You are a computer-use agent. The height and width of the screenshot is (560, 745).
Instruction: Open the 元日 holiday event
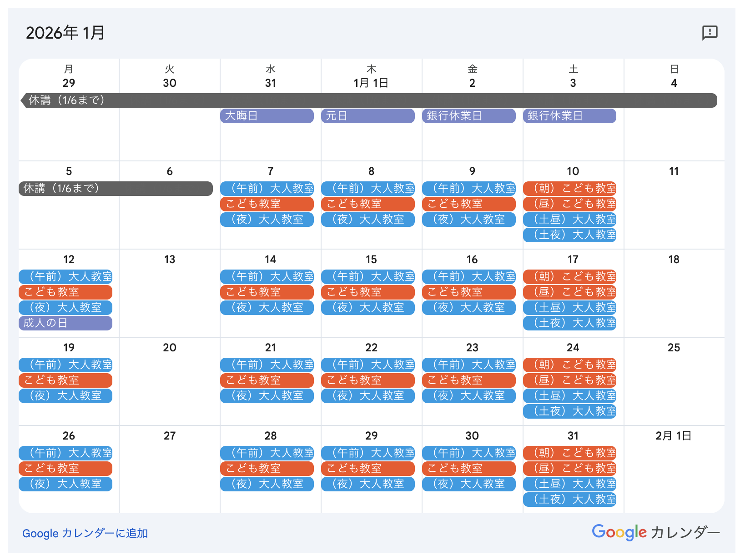(367, 116)
